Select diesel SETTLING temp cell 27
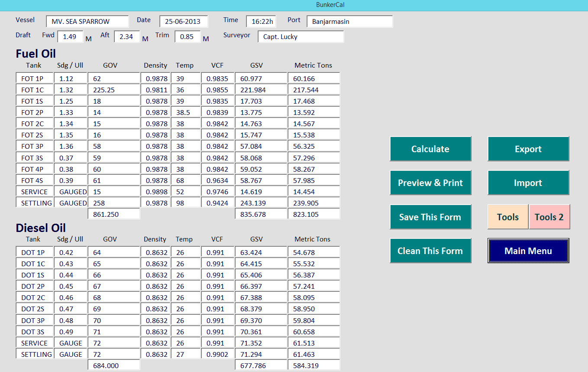The width and height of the screenshot is (588, 372). 186,354
